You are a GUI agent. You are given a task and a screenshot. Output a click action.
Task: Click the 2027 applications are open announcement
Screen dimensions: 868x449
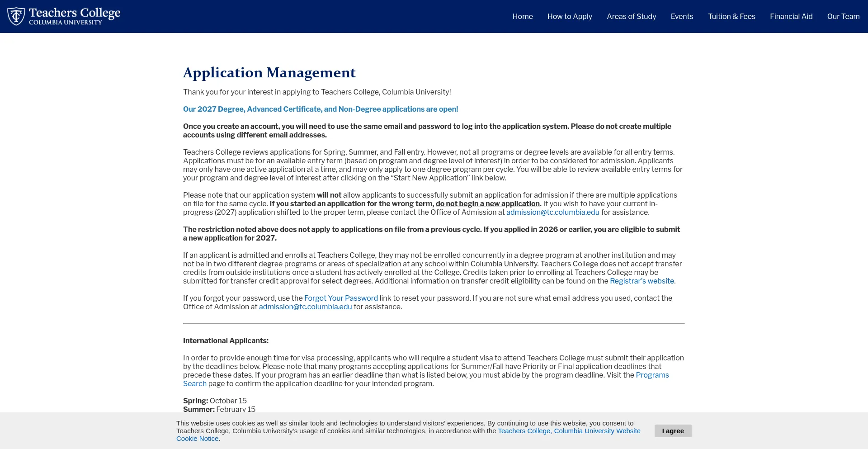(321, 109)
